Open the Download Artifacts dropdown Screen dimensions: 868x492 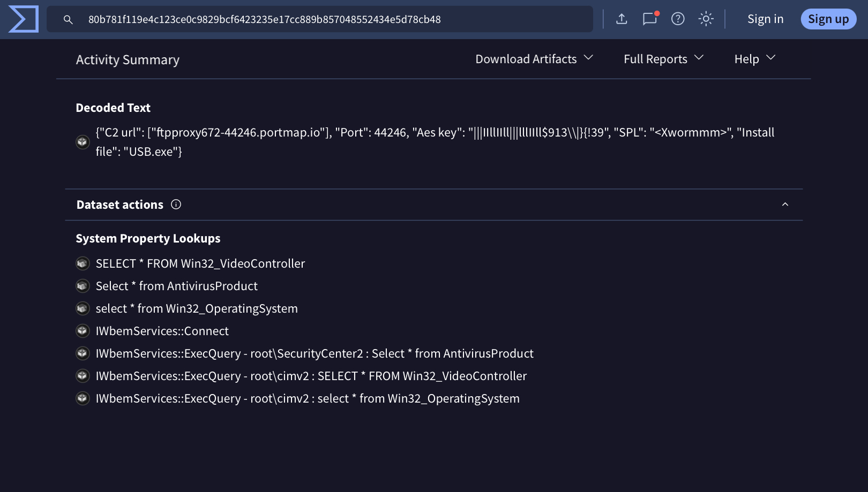pyautogui.click(x=534, y=59)
